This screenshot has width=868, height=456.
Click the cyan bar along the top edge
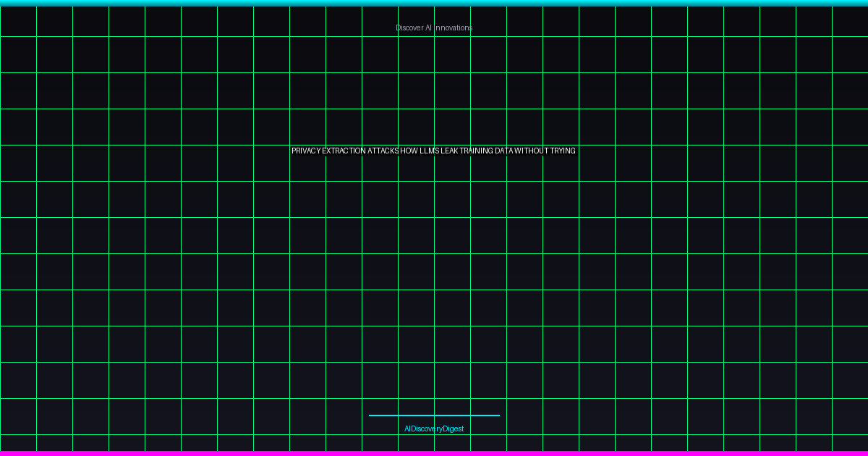(434, 3)
